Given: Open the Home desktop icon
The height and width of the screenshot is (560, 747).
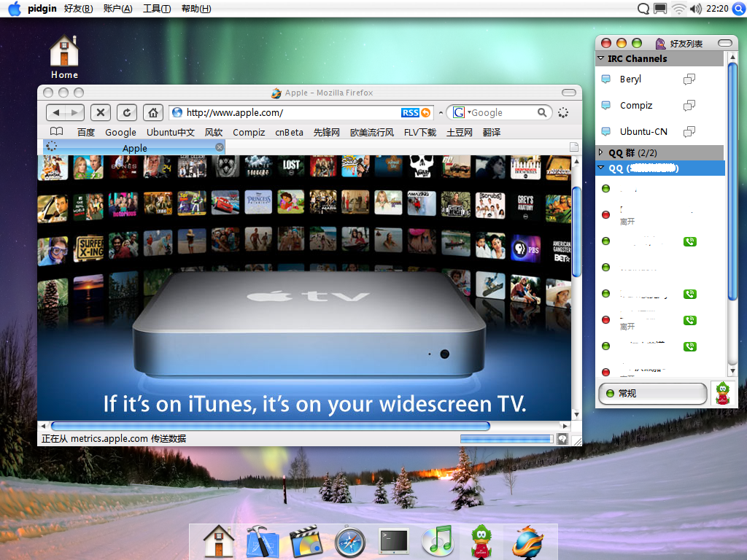Looking at the screenshot, I should 64,56.
